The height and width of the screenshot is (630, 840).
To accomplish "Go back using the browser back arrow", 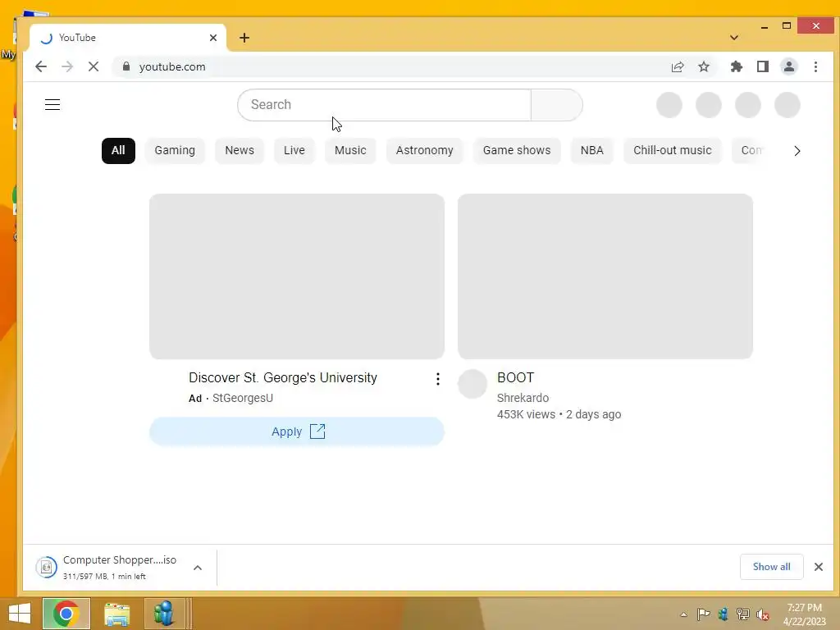I will coord(41,66).
